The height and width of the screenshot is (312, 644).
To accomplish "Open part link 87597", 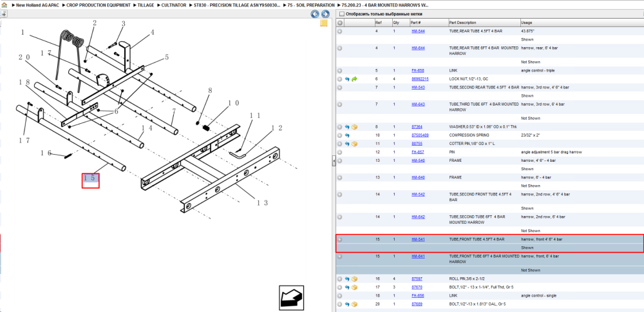I will tap(417, 278).
